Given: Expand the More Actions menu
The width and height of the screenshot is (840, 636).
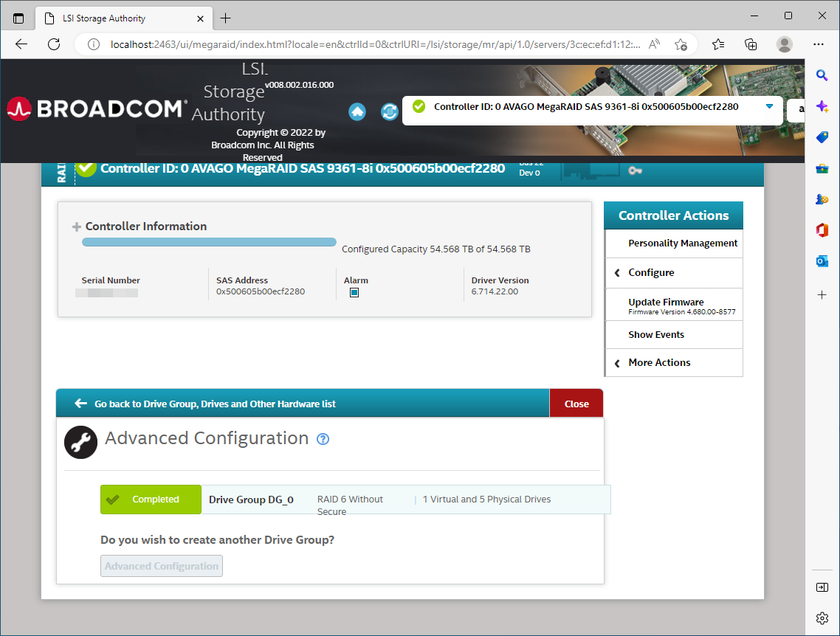Looking at the screenshot, I should [x=674, y=362].
